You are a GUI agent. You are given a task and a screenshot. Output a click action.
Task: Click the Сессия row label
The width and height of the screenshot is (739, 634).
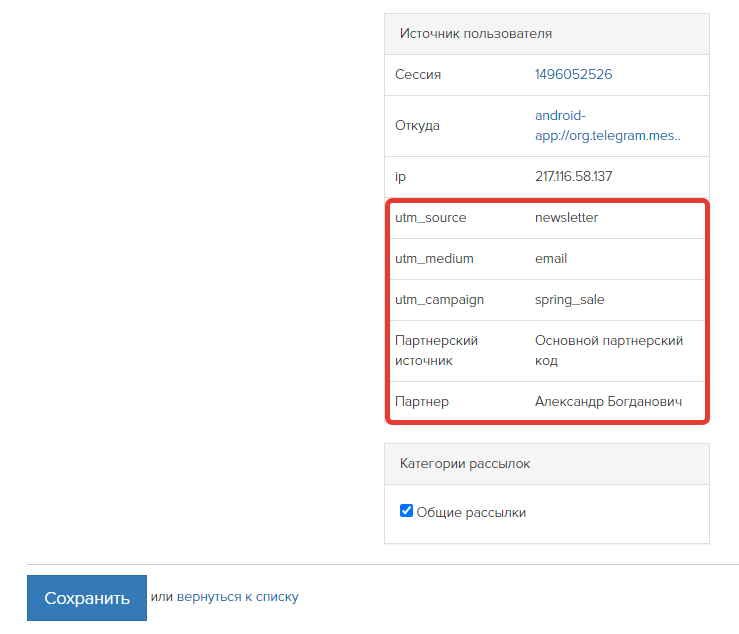click(418, 74)
